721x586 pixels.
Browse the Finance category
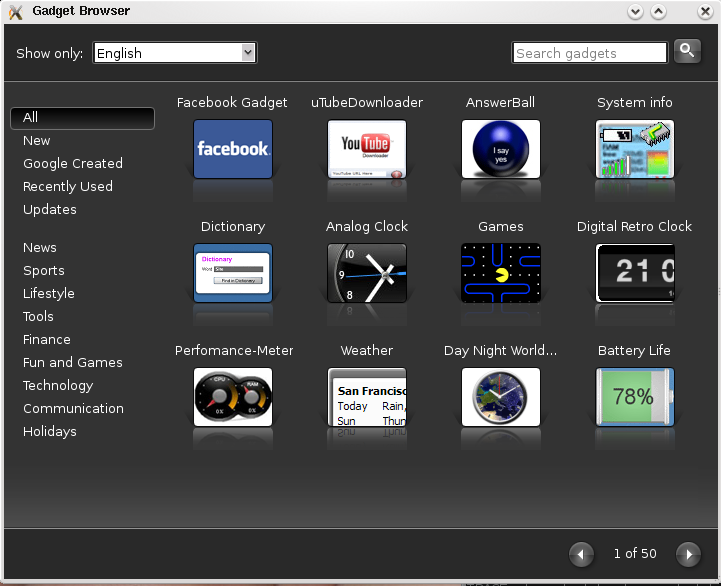46,340
